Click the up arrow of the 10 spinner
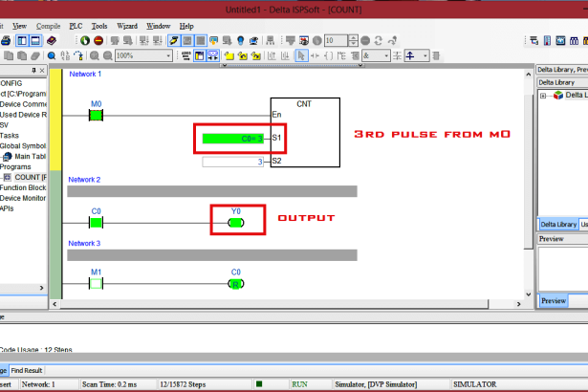588x392 pixels. [353, 38]
